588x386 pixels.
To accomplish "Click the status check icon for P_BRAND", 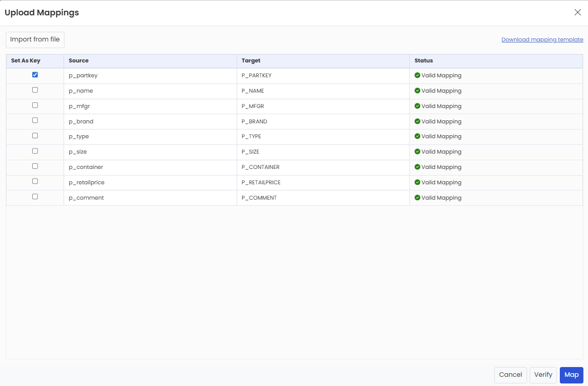I will coord(417,121).
